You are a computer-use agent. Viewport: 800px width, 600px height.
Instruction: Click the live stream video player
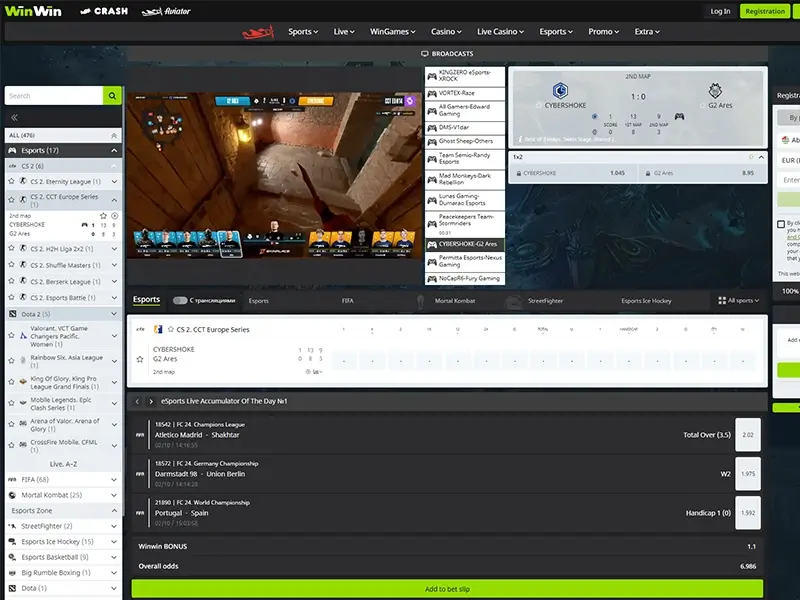[272, 175]
